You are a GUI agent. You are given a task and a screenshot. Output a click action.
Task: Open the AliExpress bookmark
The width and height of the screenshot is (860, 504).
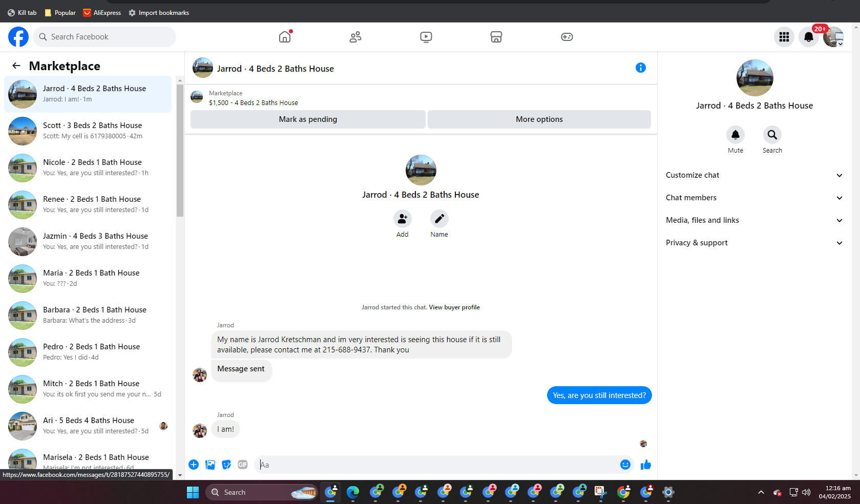tap(102, 13)
